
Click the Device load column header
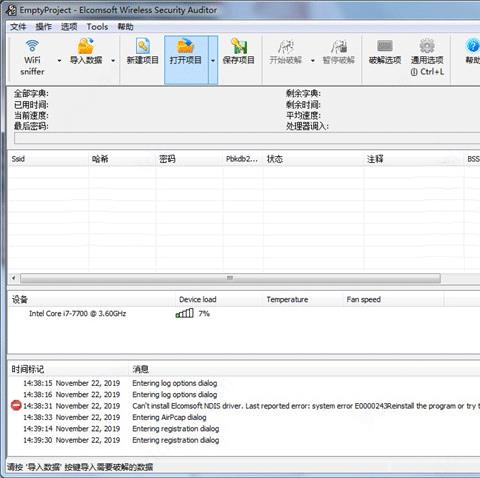point(219,299)
